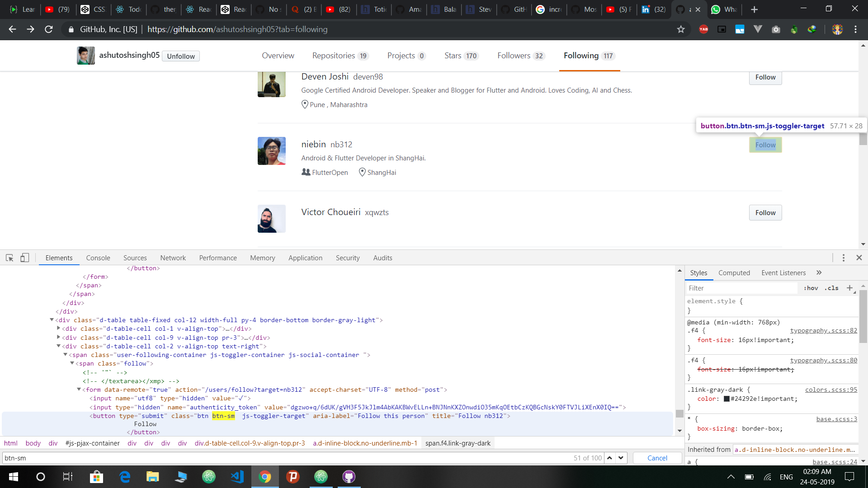Image resolution: width=868 pixels, height=488 pixels.
Task: Collapse the form data-remote node
Action: point(79,389)
